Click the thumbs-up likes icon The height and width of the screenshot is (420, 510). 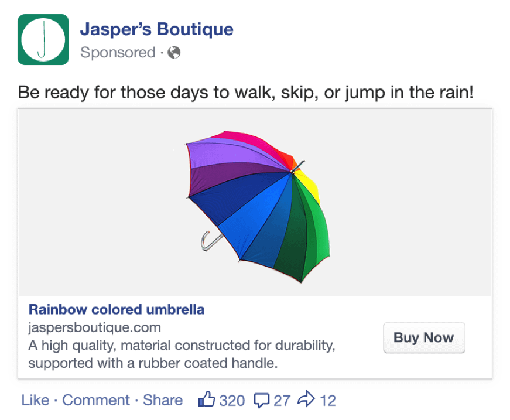click(x=207, y=400)
